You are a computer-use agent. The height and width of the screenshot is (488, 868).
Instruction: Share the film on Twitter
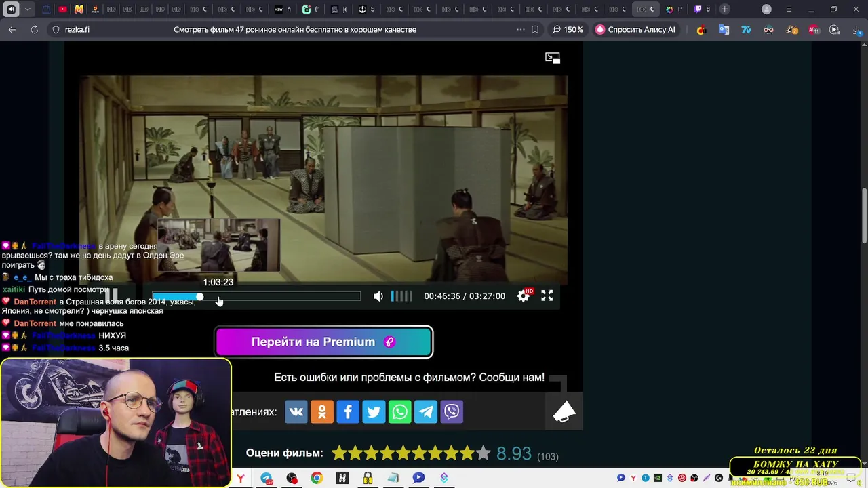[x=374, y=411]
